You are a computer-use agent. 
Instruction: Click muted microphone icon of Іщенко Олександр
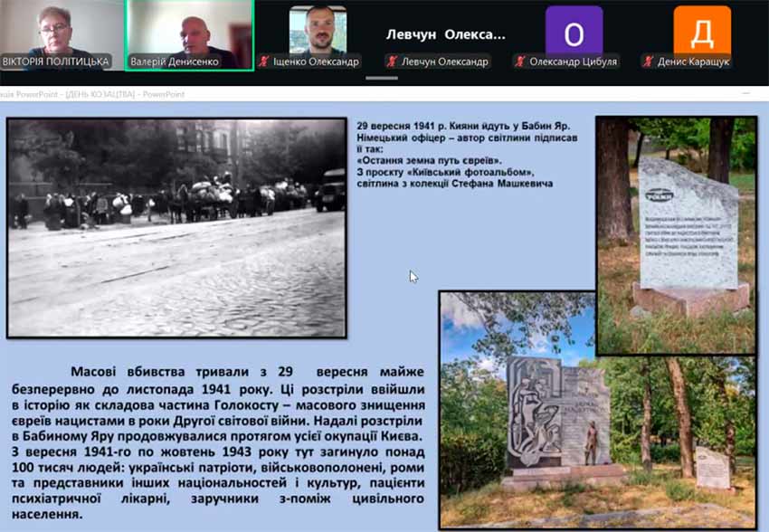264,62
